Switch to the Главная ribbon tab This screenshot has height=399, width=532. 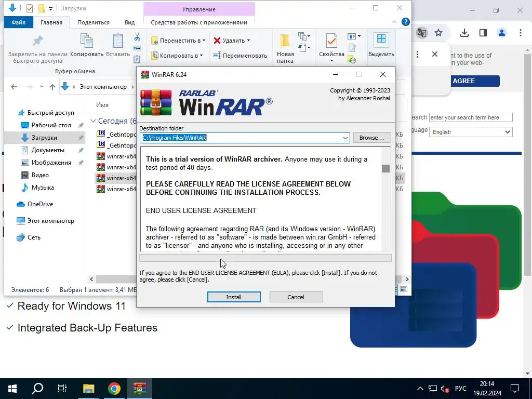[51, 22]
